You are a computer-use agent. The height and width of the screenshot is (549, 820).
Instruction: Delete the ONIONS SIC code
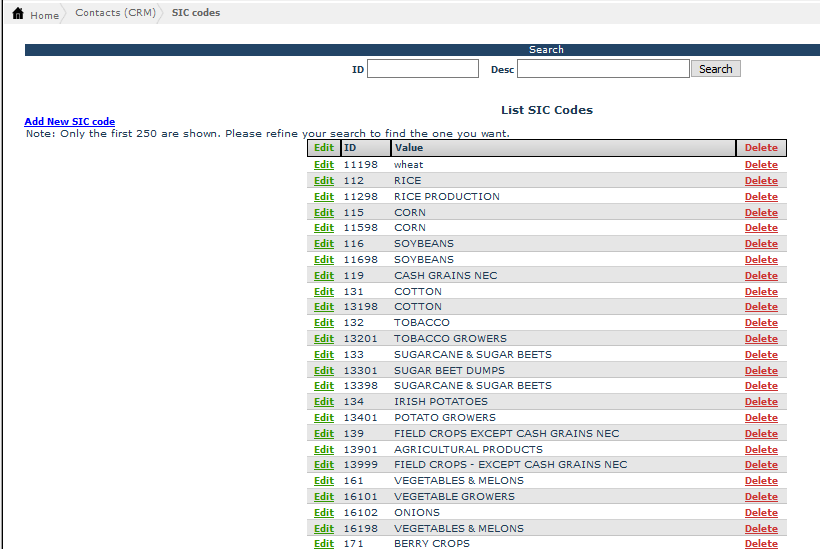tap(760, 513)
